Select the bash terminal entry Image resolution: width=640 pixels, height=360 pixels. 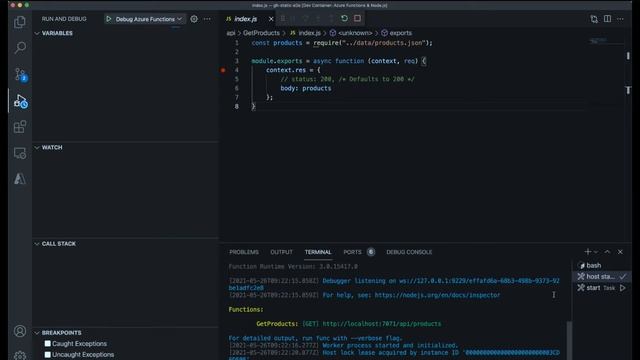coord(602,265)
